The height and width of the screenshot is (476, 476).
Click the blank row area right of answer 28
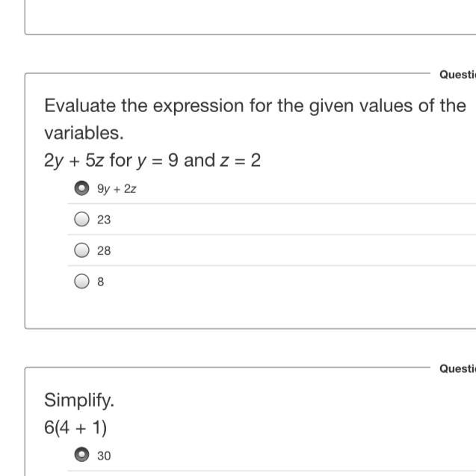[299, 251]
